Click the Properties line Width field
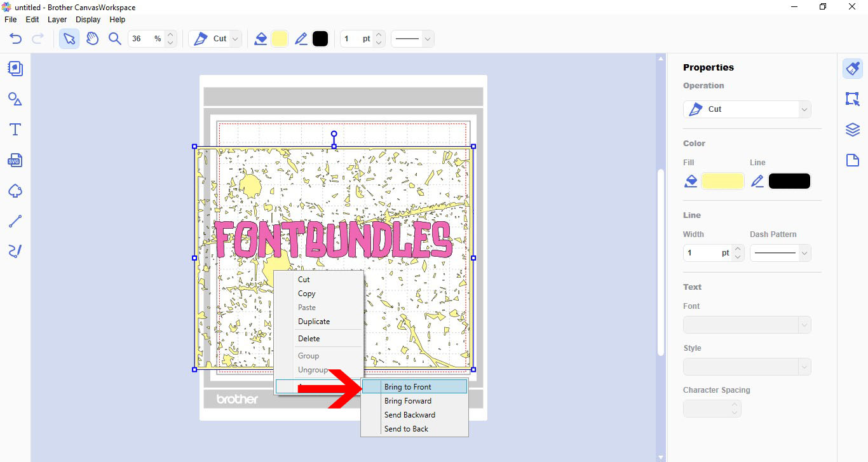The width and height of the screenshot is (868, 462). pyautogui.click(x=707, y=253)
